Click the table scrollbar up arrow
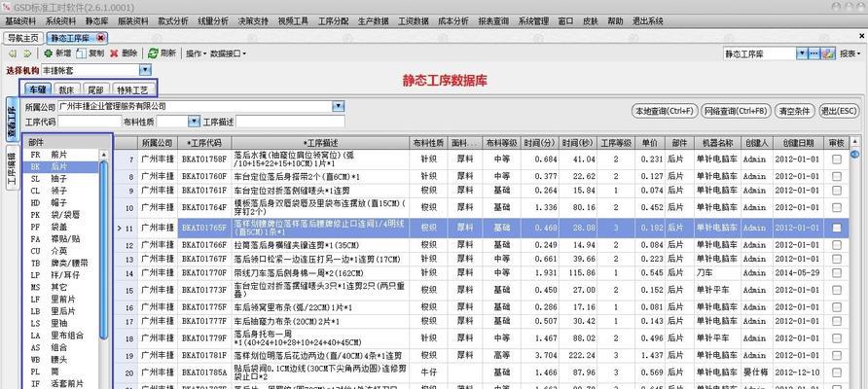Image resolution: width=868 pixels, height=389 pixels. tap(854, 142)
